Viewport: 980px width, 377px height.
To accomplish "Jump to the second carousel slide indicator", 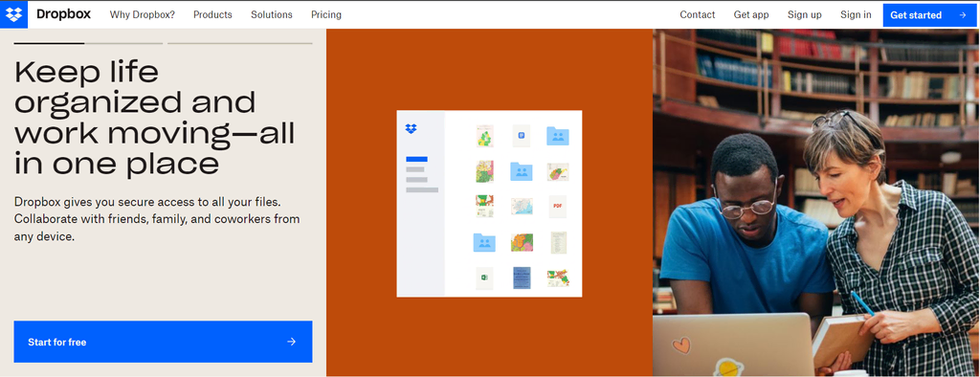I will (x=123, y=43).
